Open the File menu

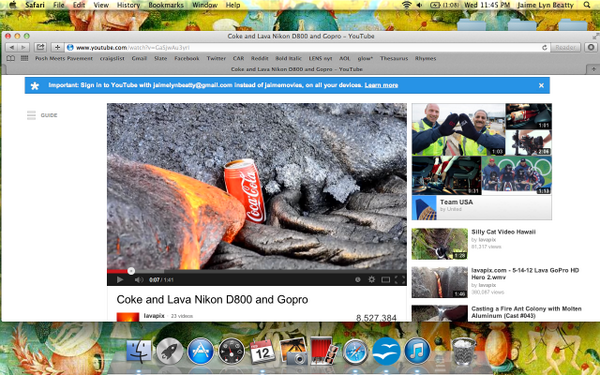click(59, 5)
